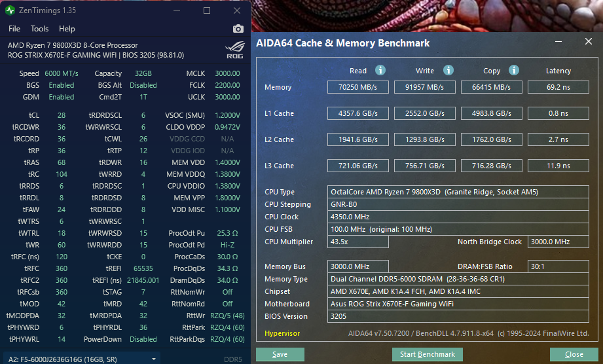Click the L2 Cache write value 1293.8 GB/s
The height and width of the screenshot is (364, 603).
424,139
